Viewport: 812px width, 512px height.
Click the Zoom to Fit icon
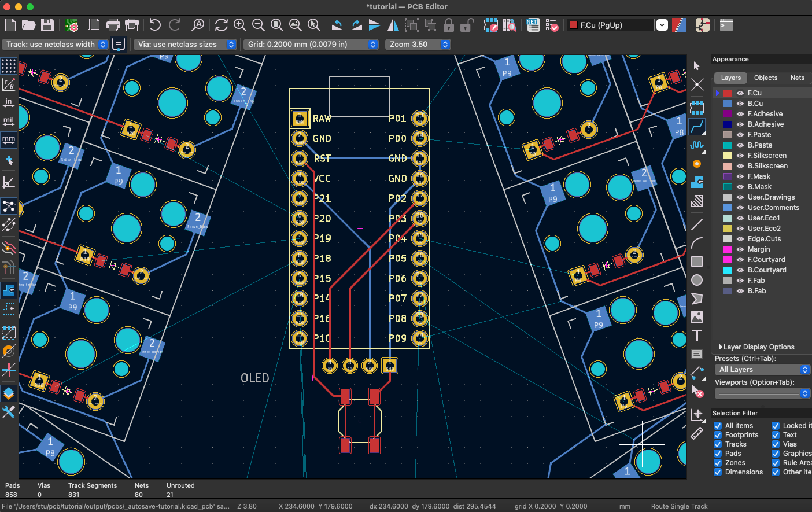276,25
